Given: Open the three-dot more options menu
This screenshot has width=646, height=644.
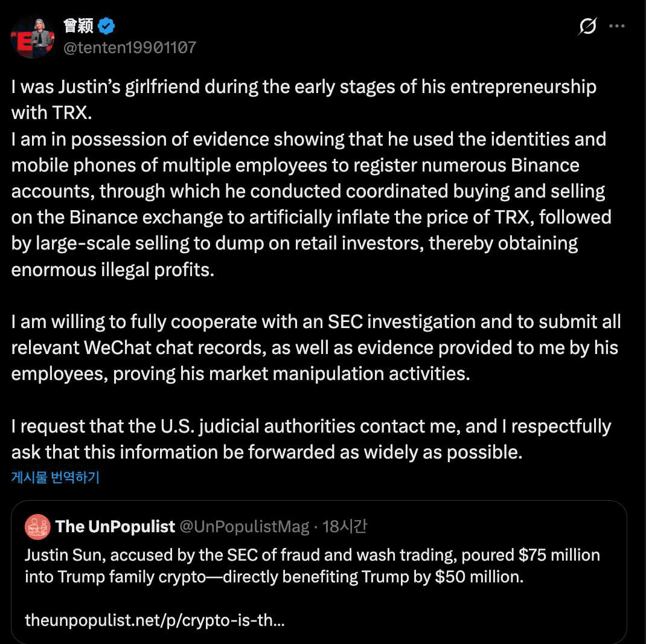Looking at the screenshot, I should click(616, 26).
